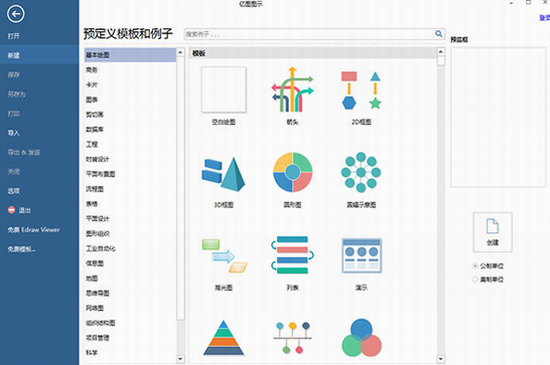Viewport: 550px width, 365px height.
Task: Select the Arrows (箭头) template icon
Action: [x=292, y=90]
